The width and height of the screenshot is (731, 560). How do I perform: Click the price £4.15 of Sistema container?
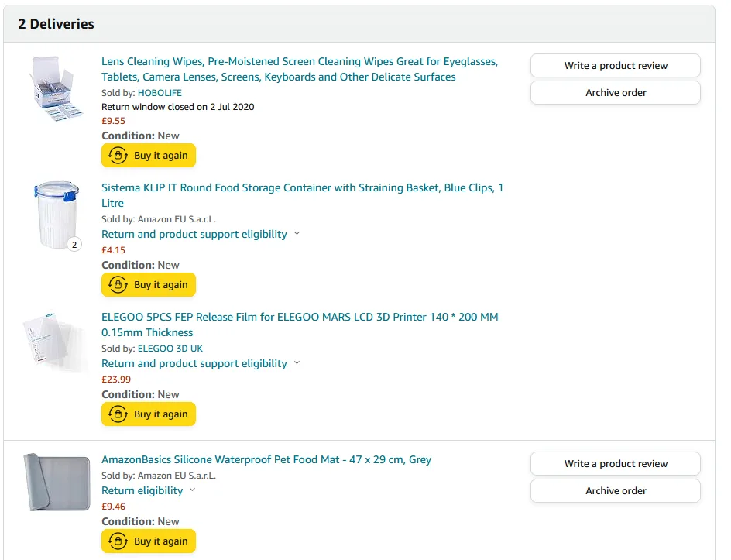click(x=113, y=250)
